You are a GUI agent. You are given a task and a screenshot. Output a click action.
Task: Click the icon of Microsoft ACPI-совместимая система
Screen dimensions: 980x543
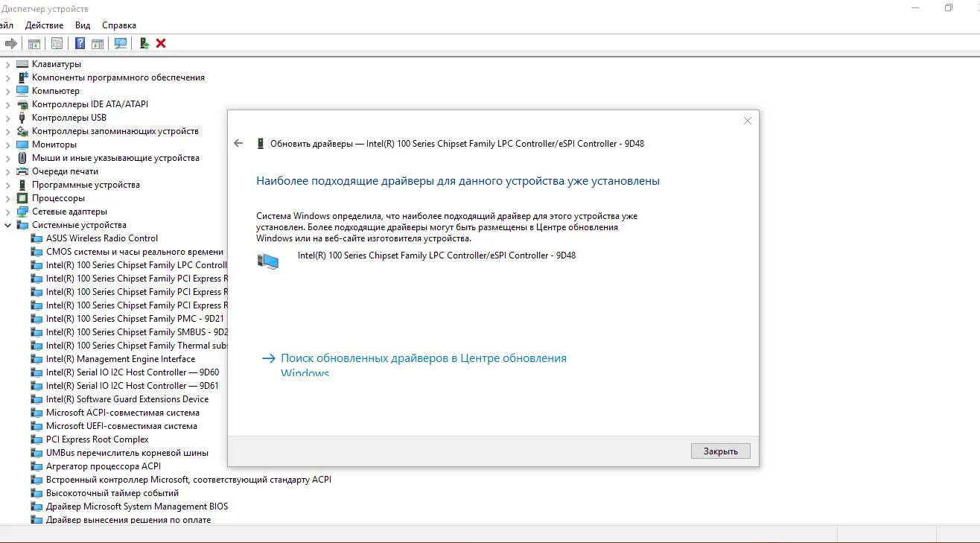[36, 413]
